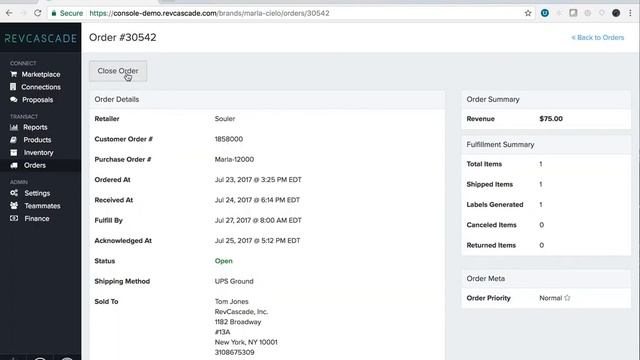The height and width of the screenshot is (360, 640).
Task: Click the Acknowledged At date Jul 25, 2017
Action: coord(258,241)
